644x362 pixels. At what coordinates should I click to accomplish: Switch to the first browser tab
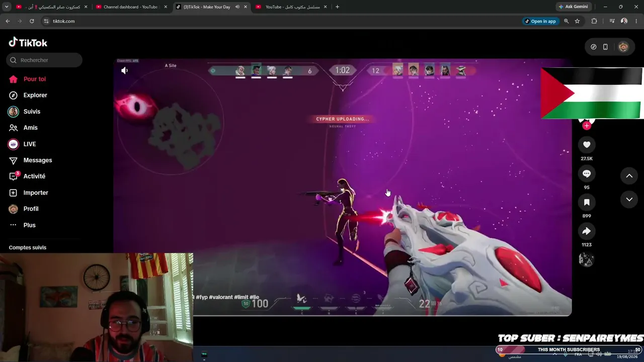(x=52, y=7)
